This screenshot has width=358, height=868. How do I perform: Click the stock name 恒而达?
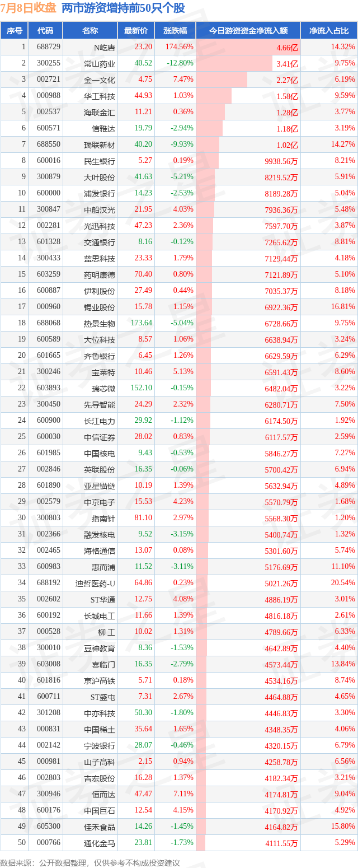tap(103, 794)
